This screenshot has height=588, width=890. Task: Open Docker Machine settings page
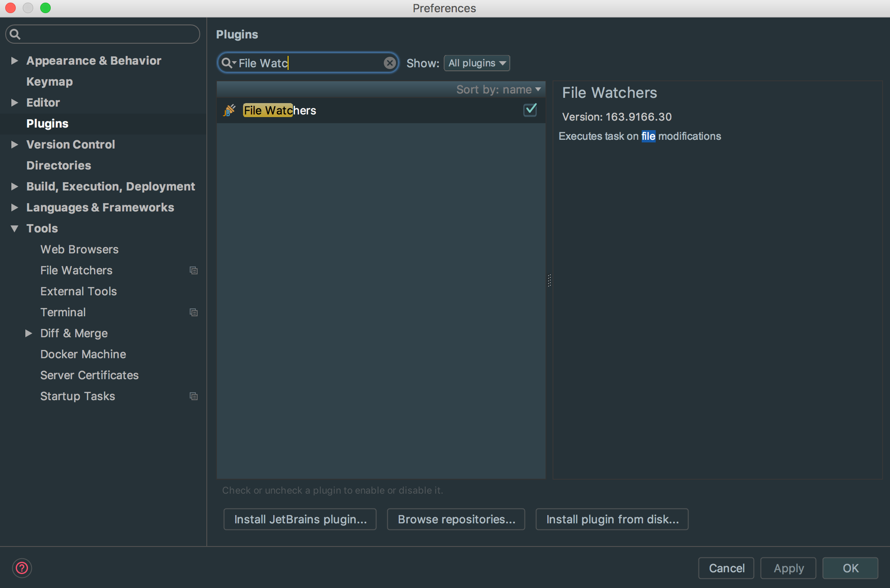pos(83,354)
